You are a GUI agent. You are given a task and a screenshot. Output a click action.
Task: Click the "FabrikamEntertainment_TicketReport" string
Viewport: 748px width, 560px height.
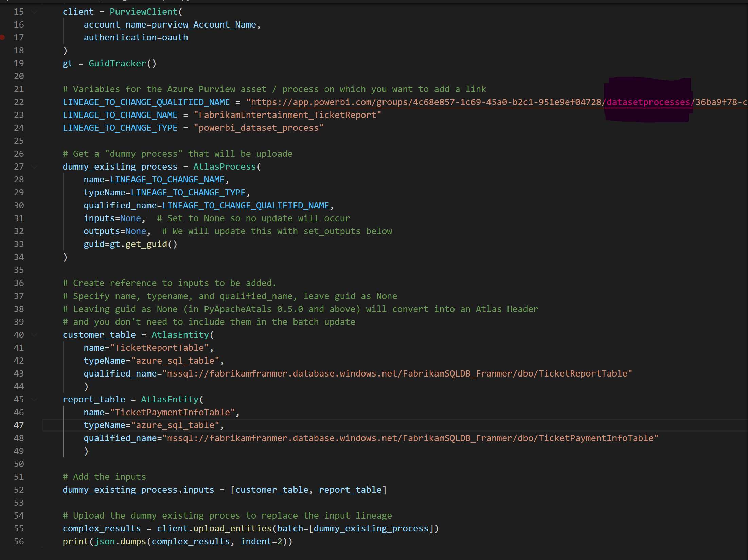[287, 115]
